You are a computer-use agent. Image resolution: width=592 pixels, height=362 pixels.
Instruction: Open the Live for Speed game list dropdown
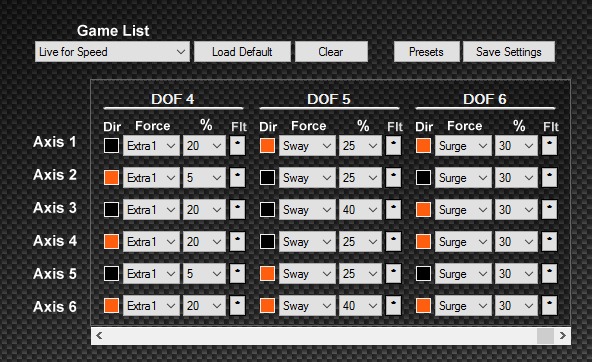[x=112, y=52]
